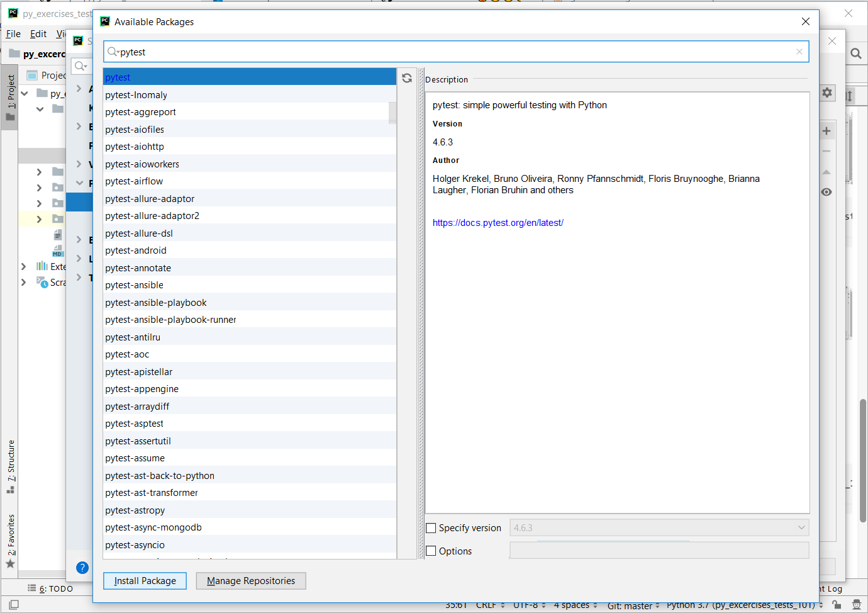Screen dimensions: 868x613
Task: Open the 1: Project tool window
Action: point(10,98)
